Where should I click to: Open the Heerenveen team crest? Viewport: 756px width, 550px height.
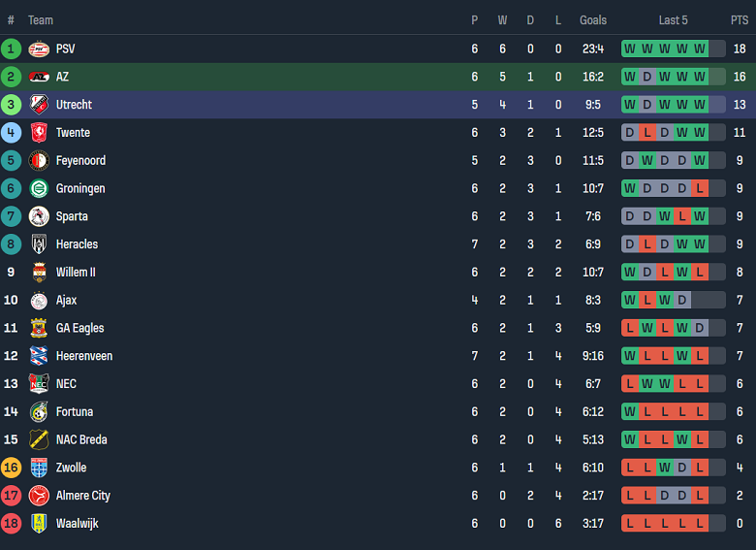pos(39,356)
